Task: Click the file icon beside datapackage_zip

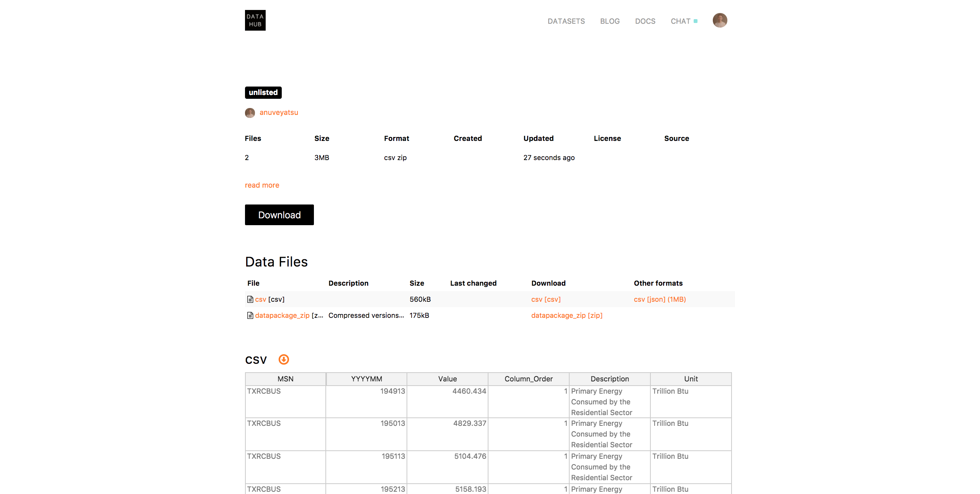Action: (x=250, y=315)
